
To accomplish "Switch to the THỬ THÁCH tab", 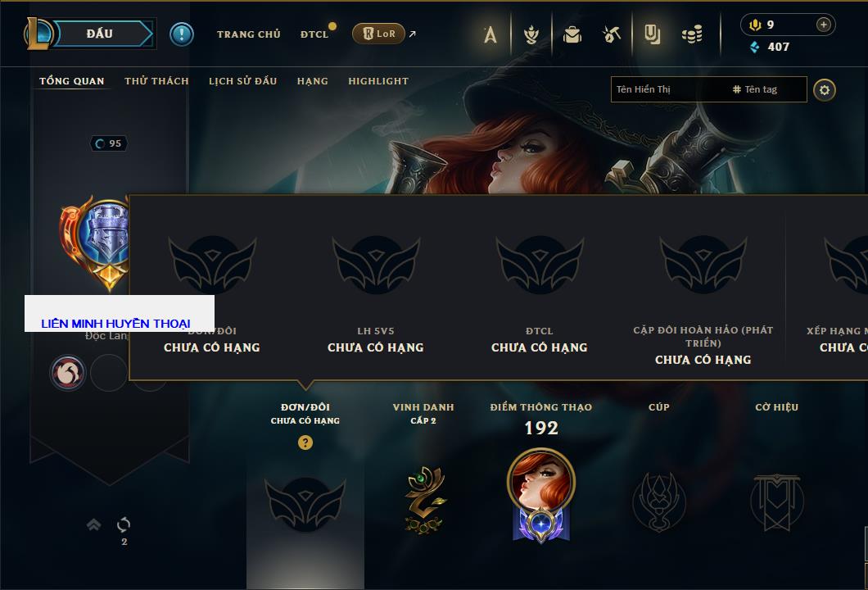I will pos(156,81).
